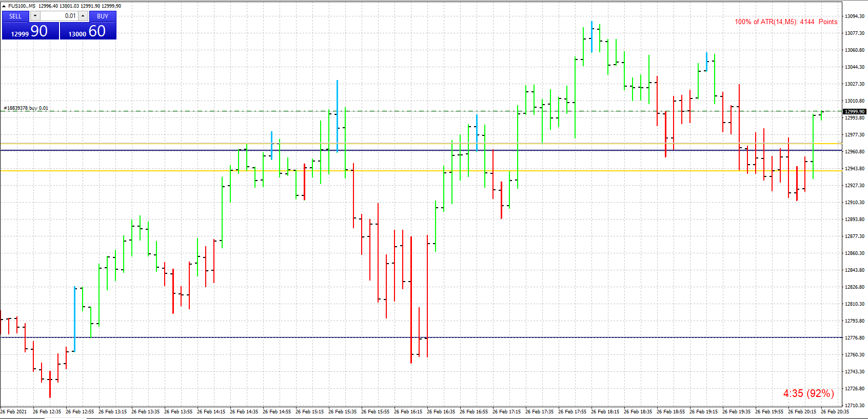Viewport: 868px width, 419px height.
Task: Select the green dashed buy order line
Action: [x=421, y=111]
